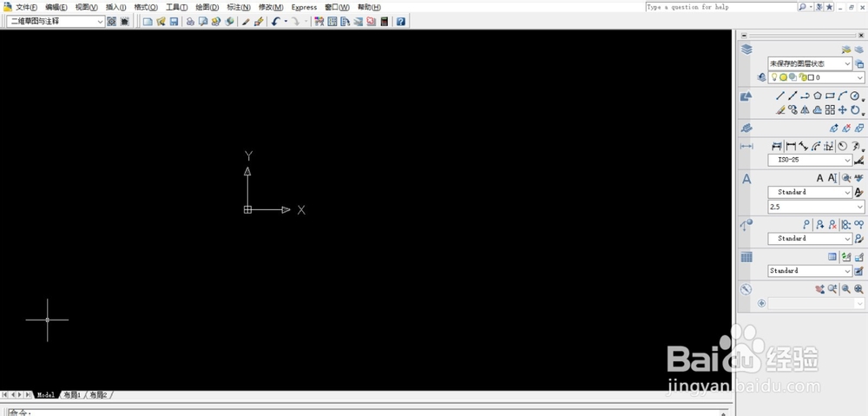Open the 视图(V) menu
This screenshot has width=868, height=416.
click(86, 7)
